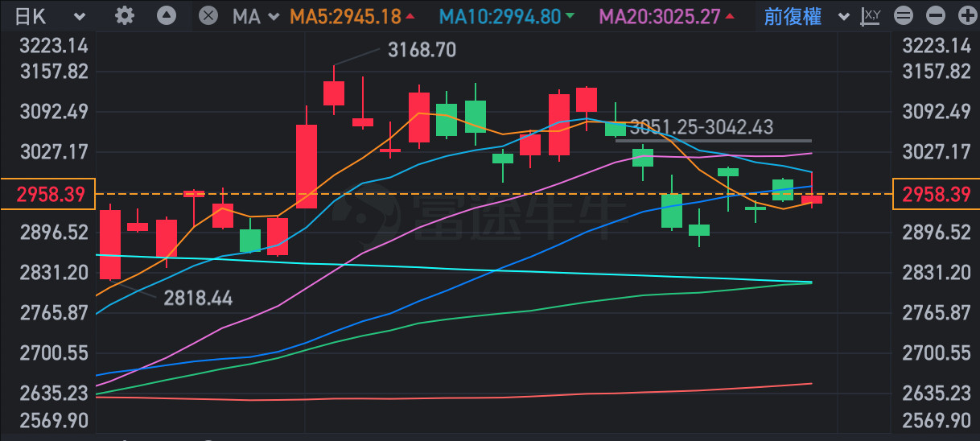
Task: Open the 前復權 adjustment dropdown arrow
Action: tap(843, 17)
